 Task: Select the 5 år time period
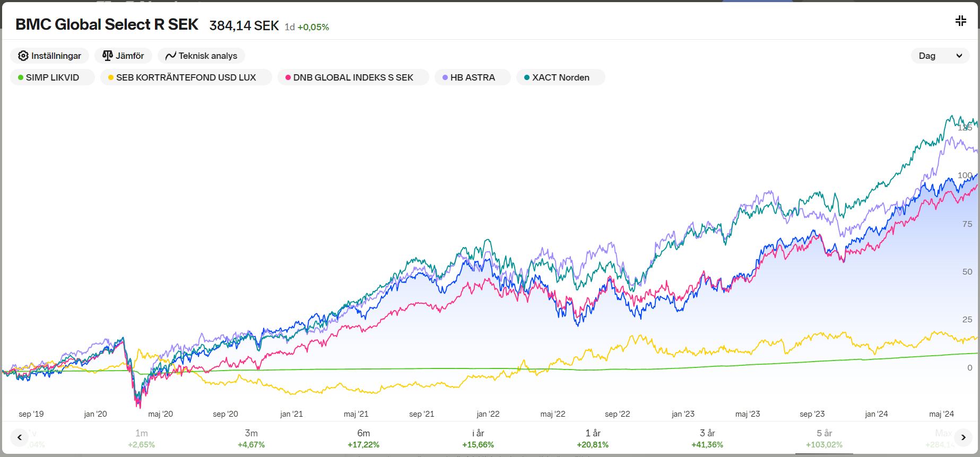824,438
